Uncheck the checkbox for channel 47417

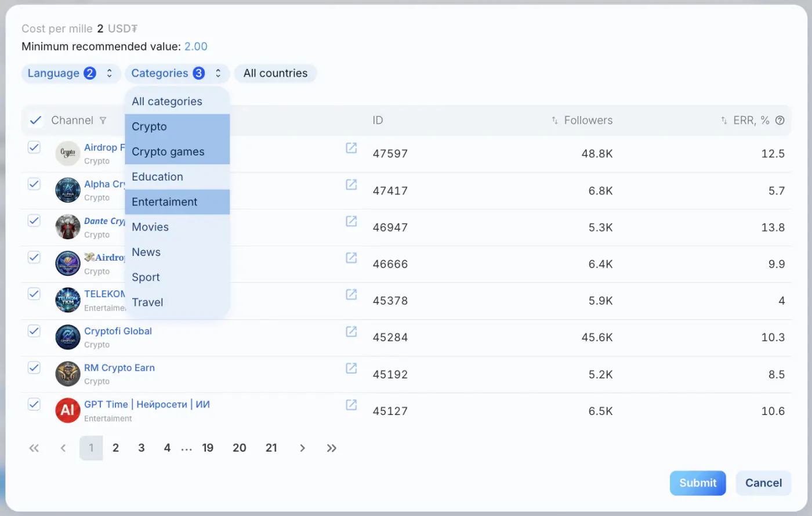tap(34, 184)
